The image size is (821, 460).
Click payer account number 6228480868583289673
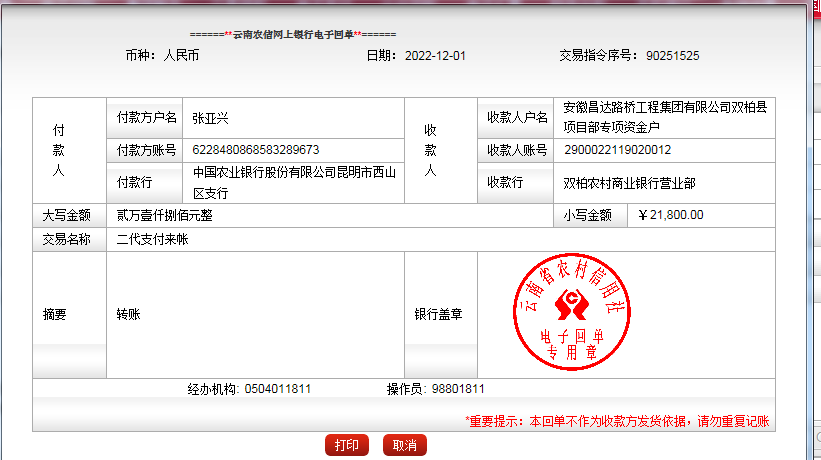256,150
